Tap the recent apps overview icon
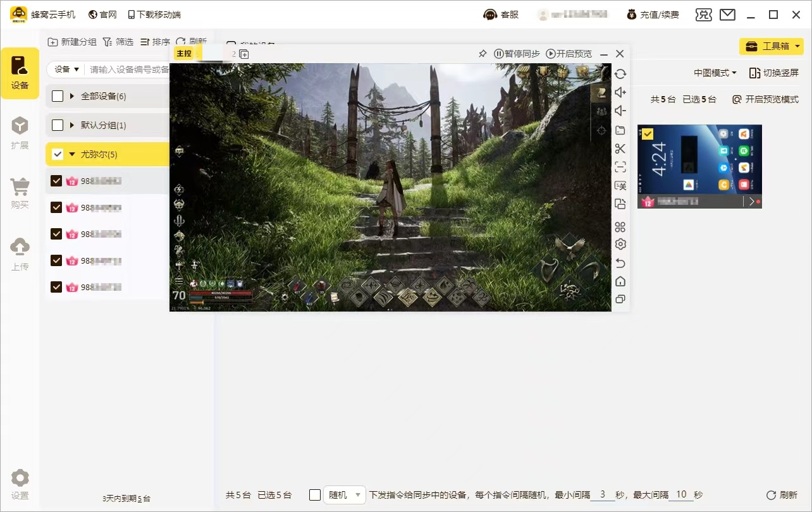Screen dimensions: 812x512 (620, 300)
